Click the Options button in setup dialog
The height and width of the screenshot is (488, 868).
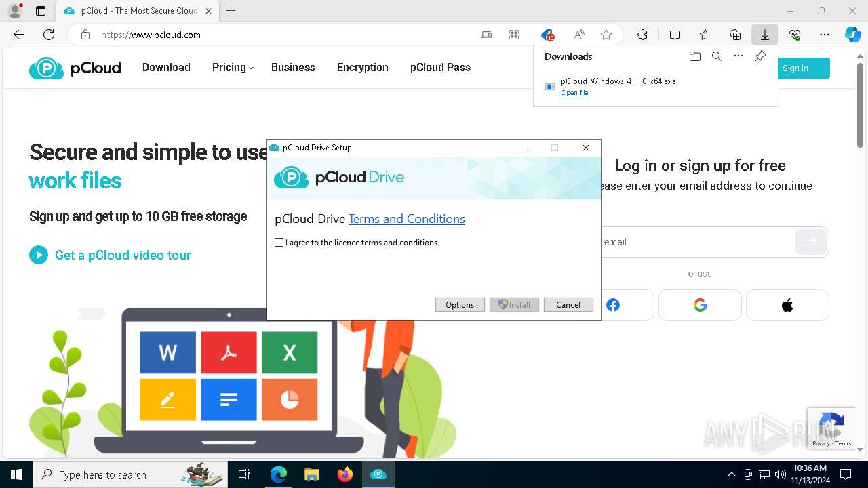coord(460,305)
